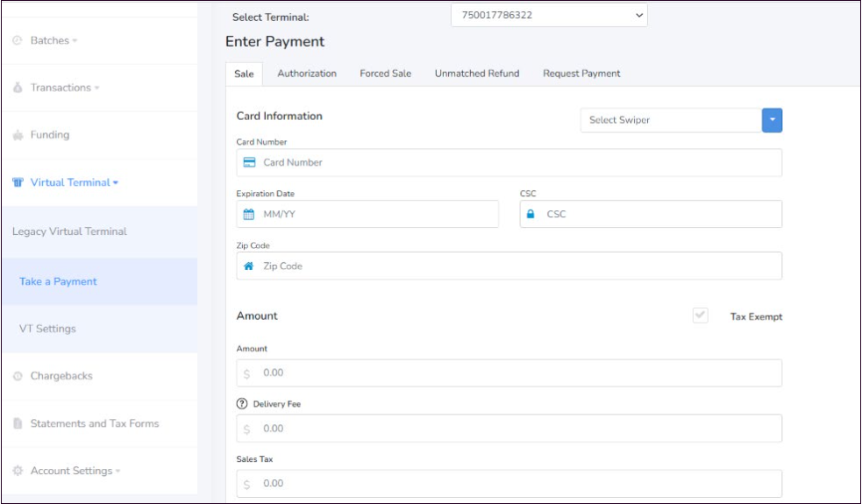Click into the Delivery Fee input field
Image resolution: width=862 pixels, height=504 pixels.
(x=509, y=428)
